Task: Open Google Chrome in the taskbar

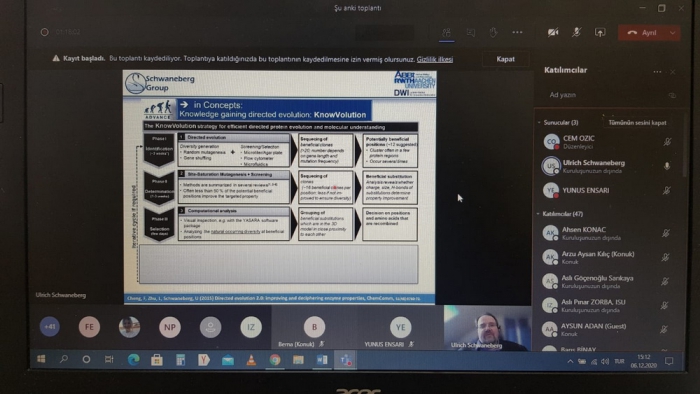Action: click(275, 360)
